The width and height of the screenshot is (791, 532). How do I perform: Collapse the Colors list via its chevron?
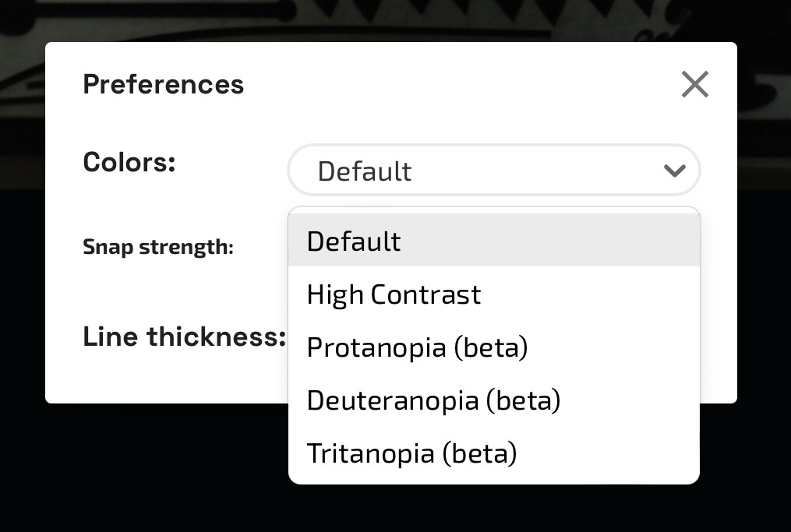click(674, 171)
